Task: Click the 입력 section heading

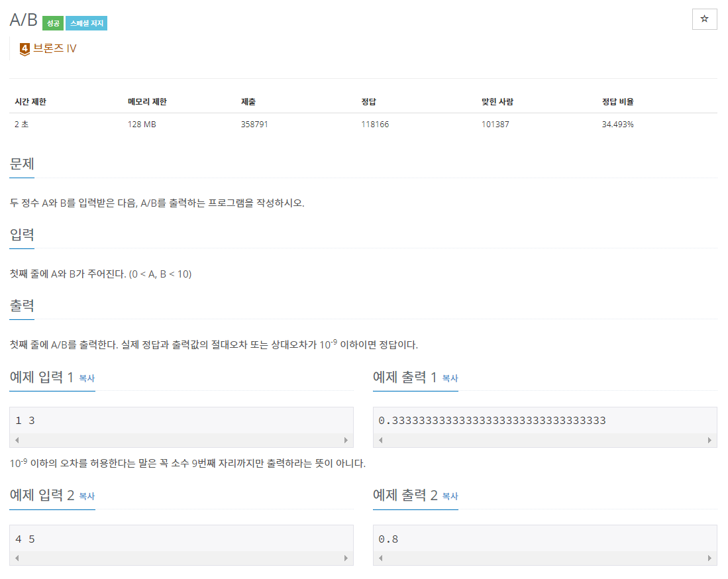Action: [22, 235]
